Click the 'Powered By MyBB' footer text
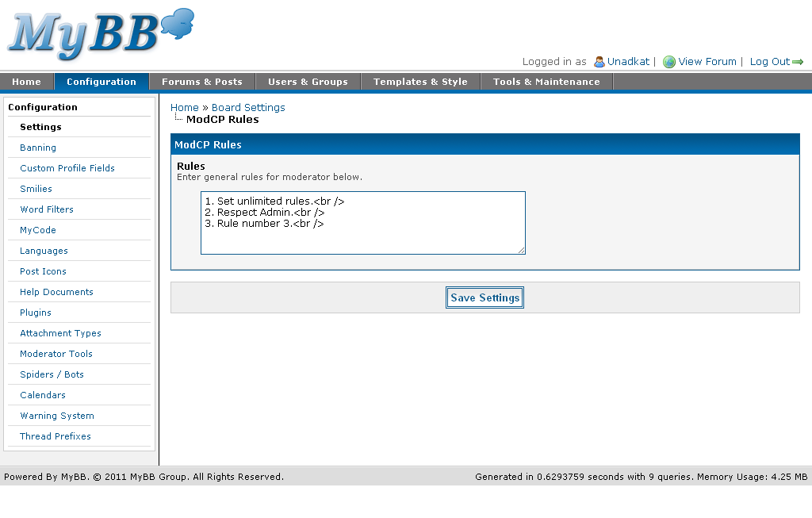812x518 pixels. click(144, 477)
